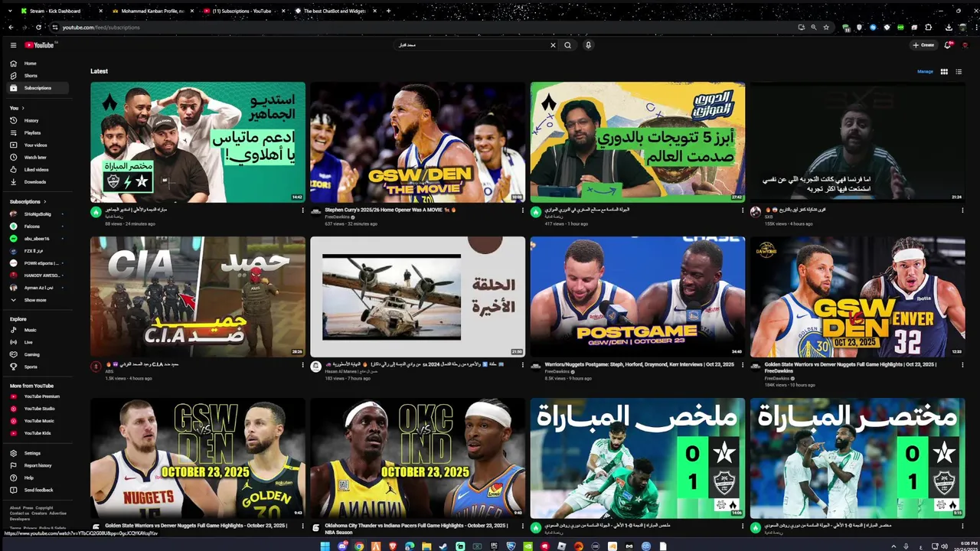Open the abu_abeer16 channel subscription
This screenshot has height=551, width=980.
coord(38,238)
